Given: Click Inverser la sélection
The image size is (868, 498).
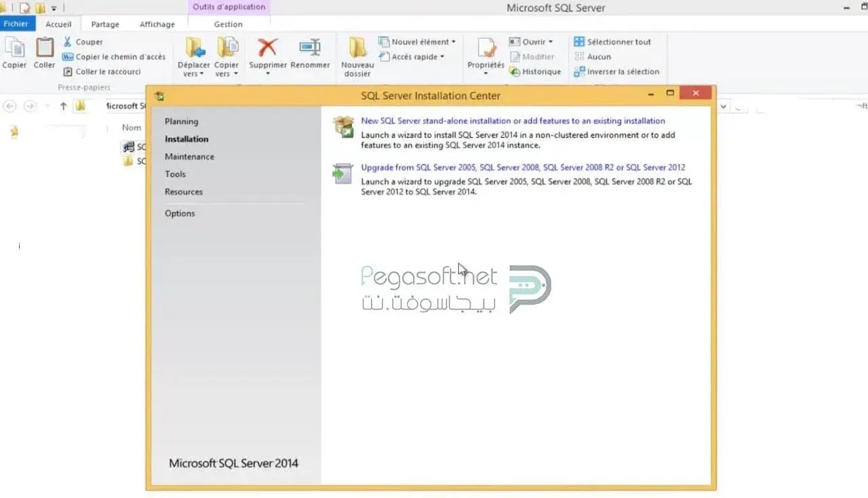Looking at the screenshot, I should 616,72.
